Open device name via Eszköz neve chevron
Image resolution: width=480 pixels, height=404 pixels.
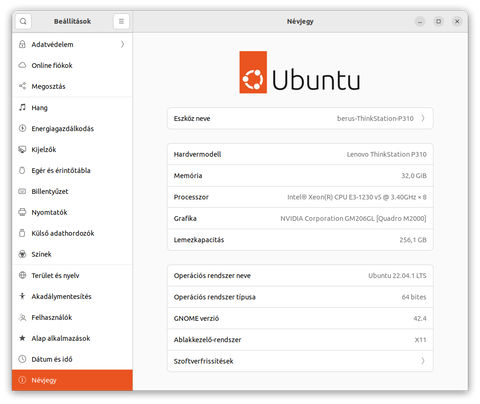point(423,118)
